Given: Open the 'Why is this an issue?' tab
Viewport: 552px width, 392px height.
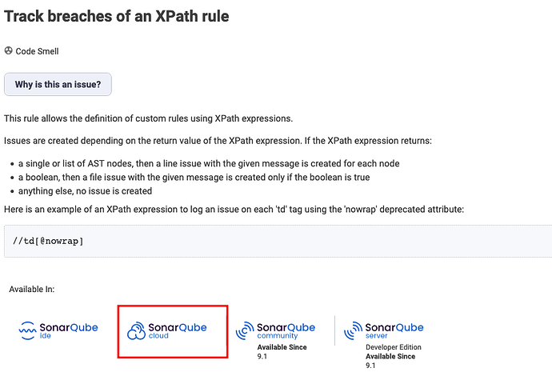Looking at the screenshot, I should point(58,84).
